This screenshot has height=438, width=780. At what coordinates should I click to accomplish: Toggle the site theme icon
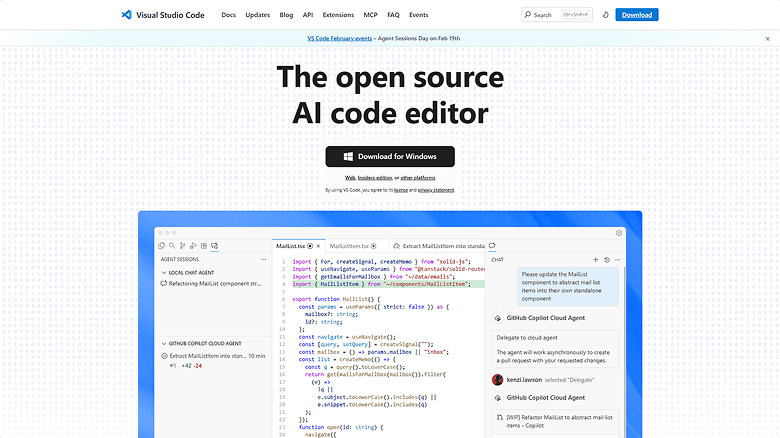tap(605, 15)
